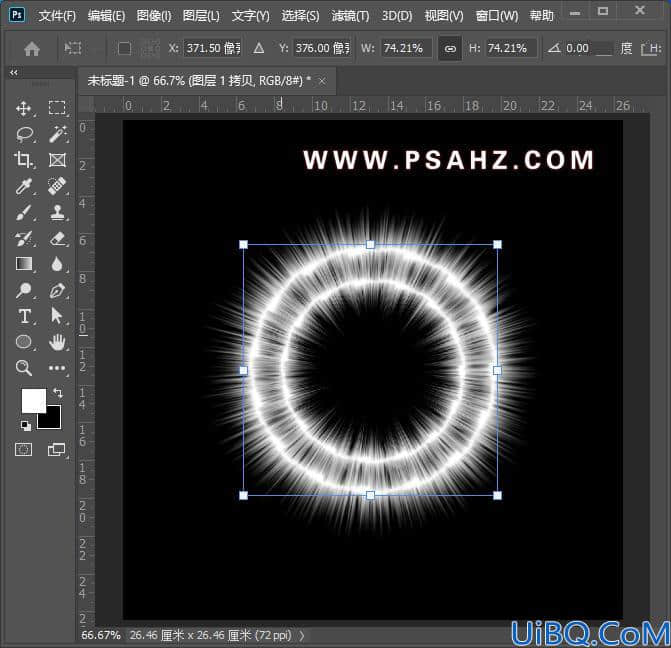Open the 编辑(E) menu
This screenshot has width=671, height=648.
coord(106,16)
